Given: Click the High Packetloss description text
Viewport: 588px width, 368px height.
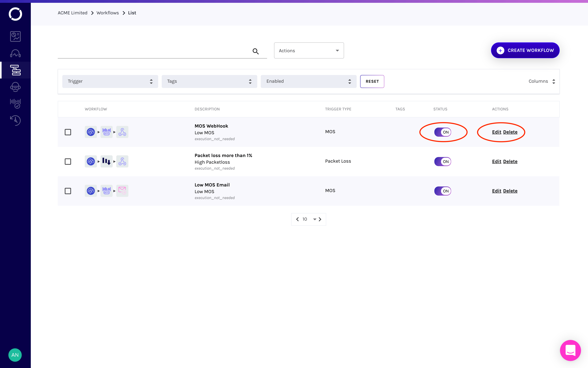Looking at the screenshot, I should point(212,162).
